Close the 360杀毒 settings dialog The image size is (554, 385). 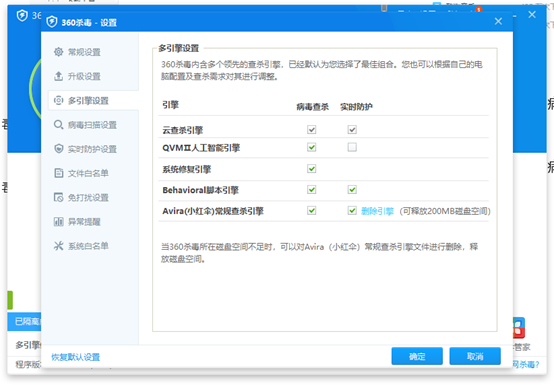pos(498,21)
